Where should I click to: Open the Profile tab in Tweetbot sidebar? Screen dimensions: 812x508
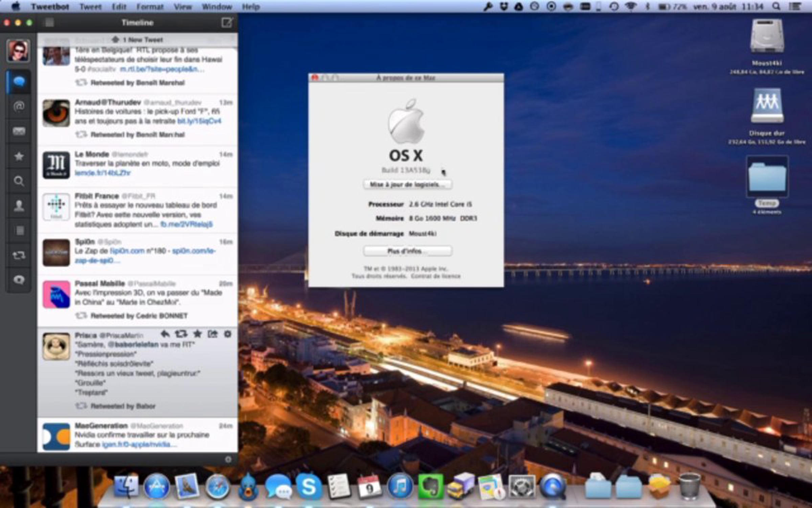coord(19,206)
